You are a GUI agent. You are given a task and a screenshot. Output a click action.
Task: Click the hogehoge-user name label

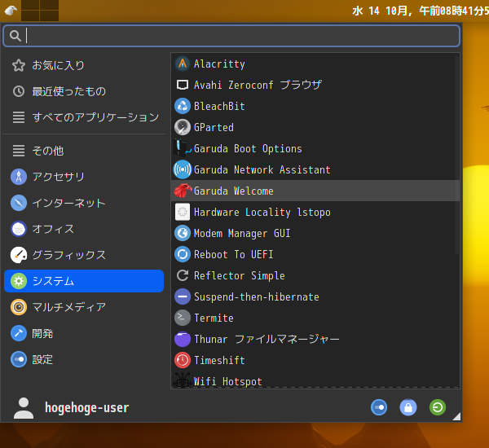[86, 407]
